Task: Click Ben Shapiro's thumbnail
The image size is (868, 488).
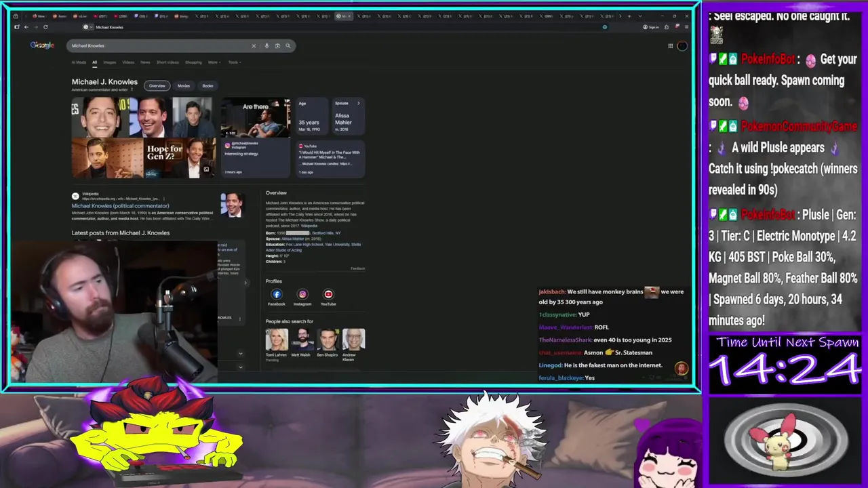Action: (x=328, y=340)
